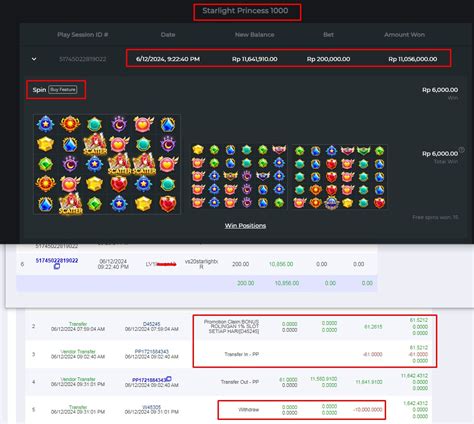
Task: Click the Buy Feature badge next to Spin
Action: [x=63, y=90]
